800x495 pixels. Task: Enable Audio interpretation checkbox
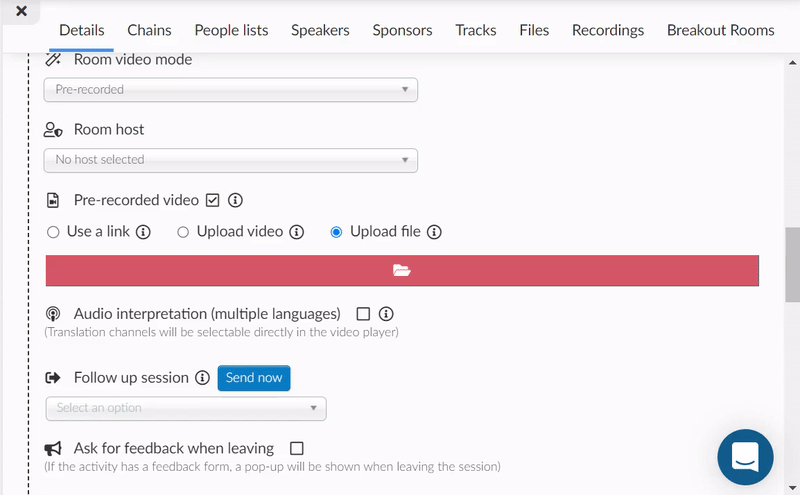[x=363, y=314]
